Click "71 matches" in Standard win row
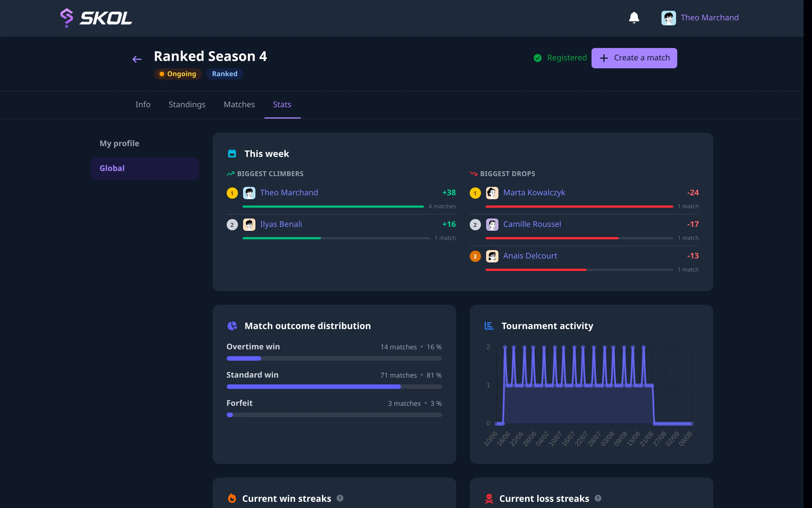The width and height of the screenshot is (812, 508). (398, 375)
